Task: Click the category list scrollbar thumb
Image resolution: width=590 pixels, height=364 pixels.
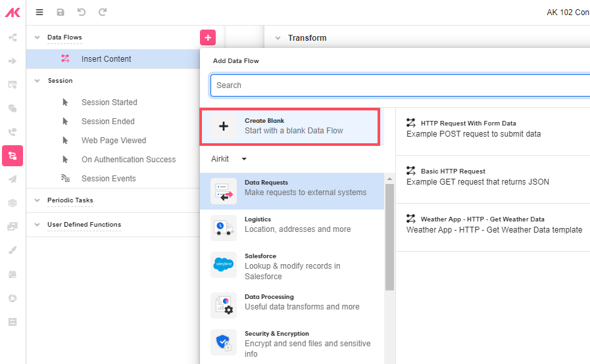Action: pos(390,237)
